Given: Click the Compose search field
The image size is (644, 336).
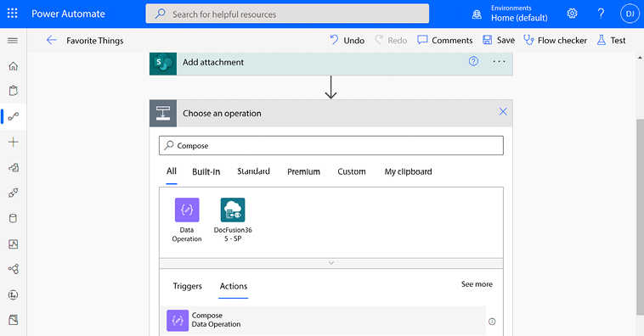Looking at the screenshot, I should [331, 146].
